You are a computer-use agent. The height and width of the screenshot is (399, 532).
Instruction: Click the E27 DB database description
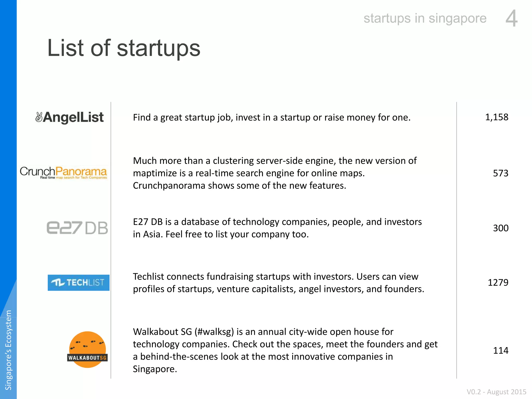click(x=277, y=228)
